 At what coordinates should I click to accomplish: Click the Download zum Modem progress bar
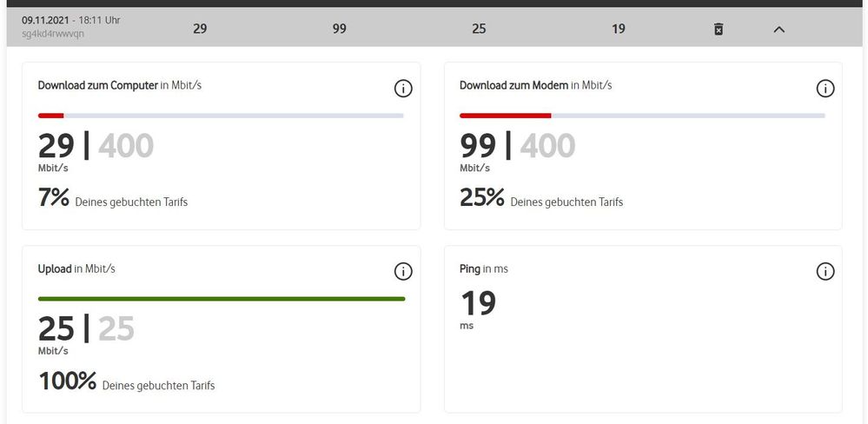click(x=642, y=115)
